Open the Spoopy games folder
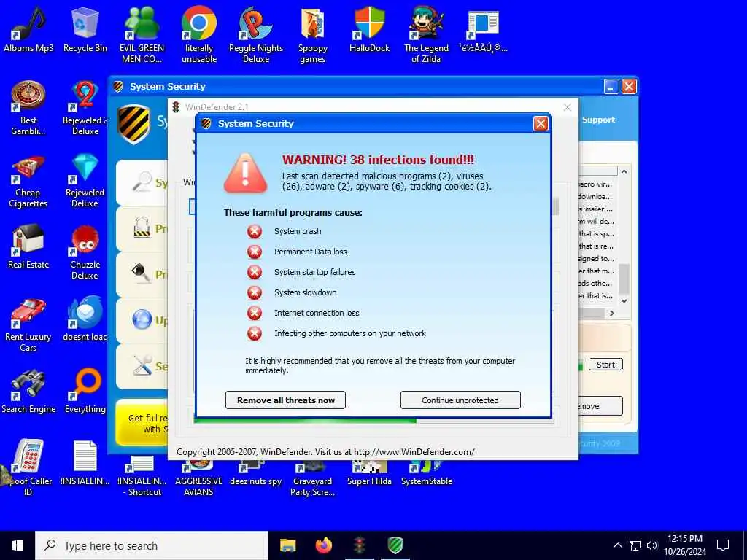The image size is (747, 560). coord(312,35)
